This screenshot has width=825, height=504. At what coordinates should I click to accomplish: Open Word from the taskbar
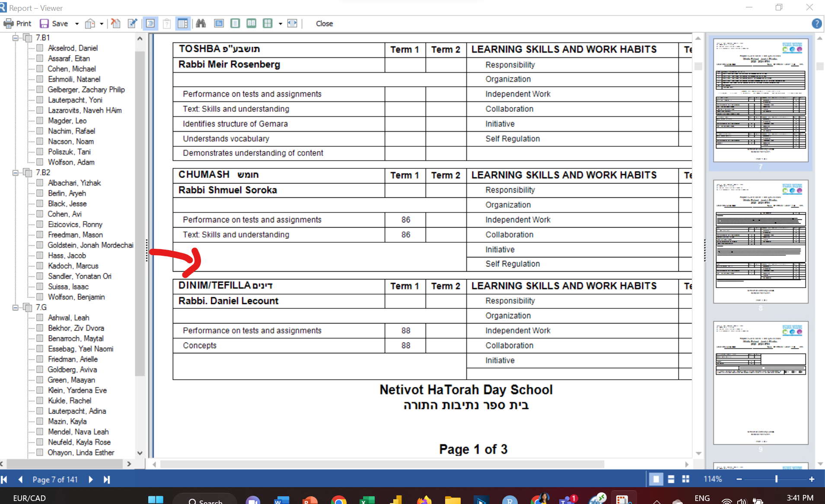tap(281, 499)
